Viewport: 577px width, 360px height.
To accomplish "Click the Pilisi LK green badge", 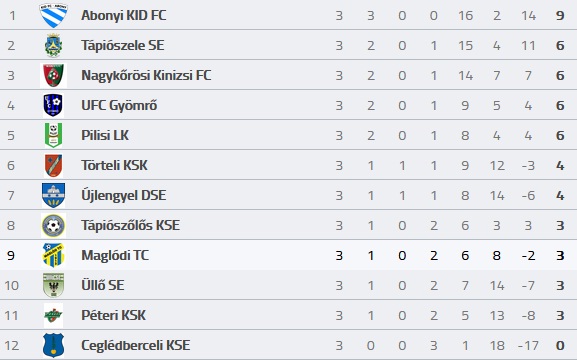I will pyautogui.click(x=53, y=135).
